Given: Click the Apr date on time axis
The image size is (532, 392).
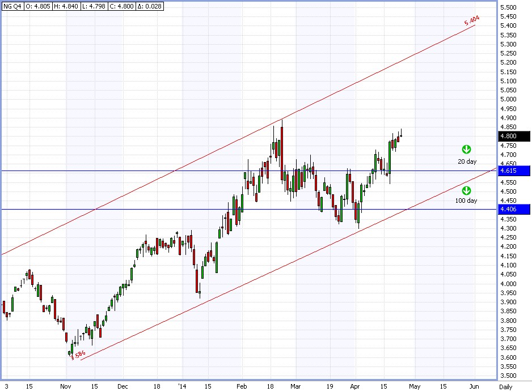Looking at the screenshot, I should (x=355, y=386).
